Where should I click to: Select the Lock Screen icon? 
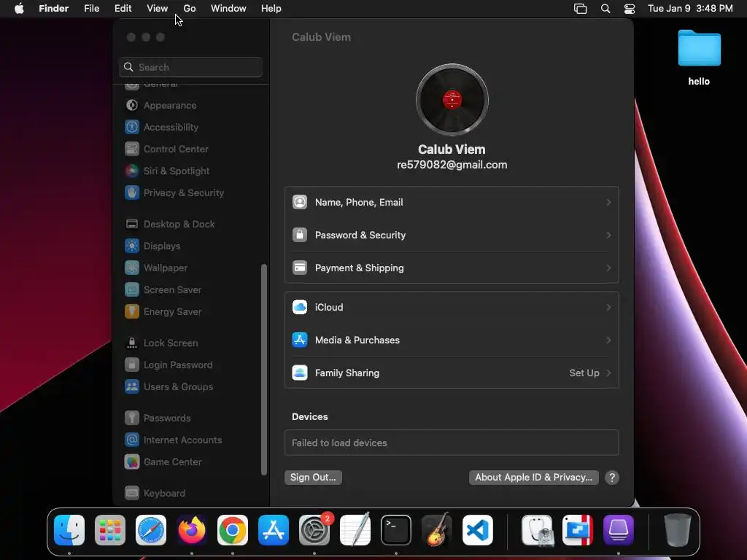(132, 343)
